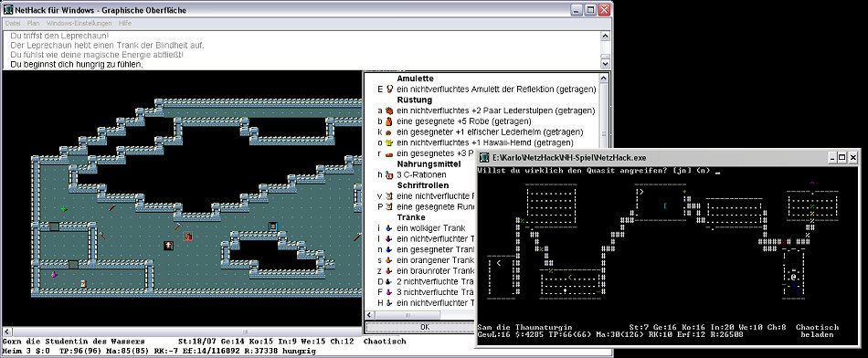Select 'ein nichtverfluchtes +2 Paar Lederstulpen' entry
The height and width of the screenshot is (358, 868).
(496, 111)
